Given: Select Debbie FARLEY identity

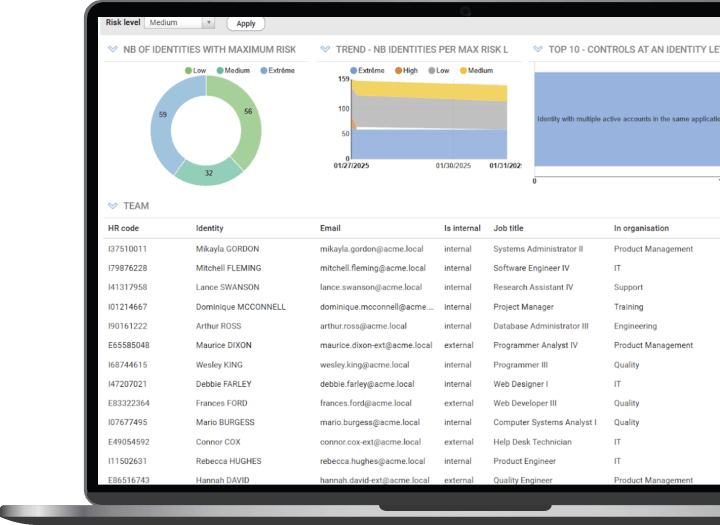Looking at the screenshot, I should (x=224, y=384).
